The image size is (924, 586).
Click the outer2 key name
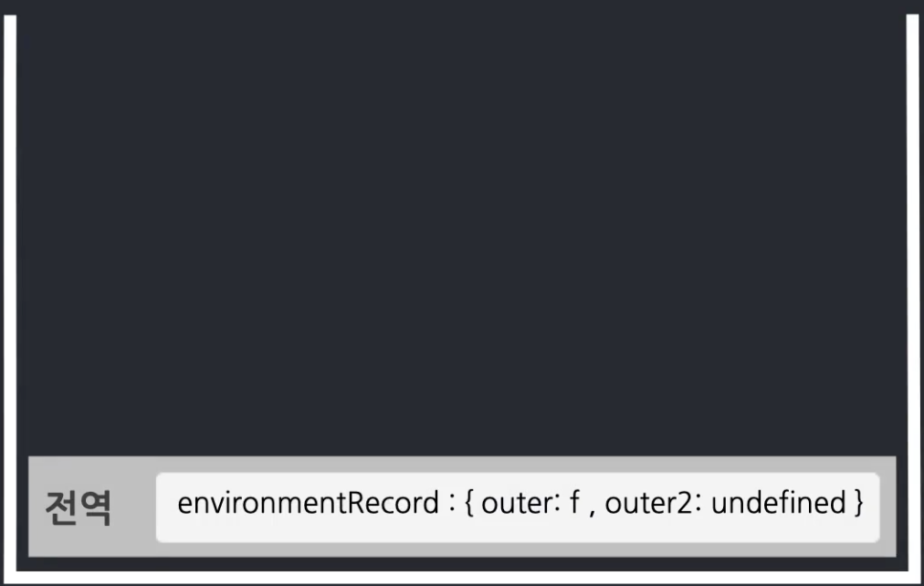coord(648,503)
